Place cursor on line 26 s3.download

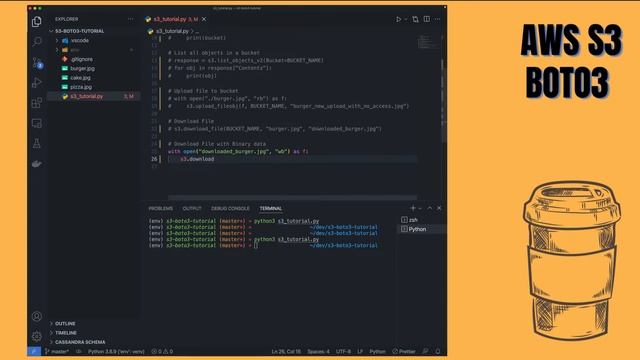pyautogui.click(x=197, y=159)
